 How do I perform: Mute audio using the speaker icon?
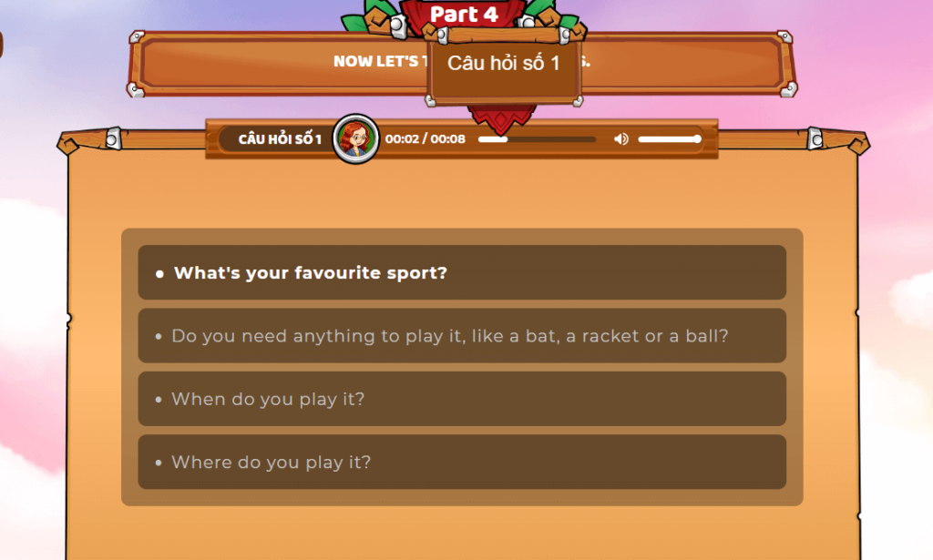pyautogui.click(x=620, y=139)
